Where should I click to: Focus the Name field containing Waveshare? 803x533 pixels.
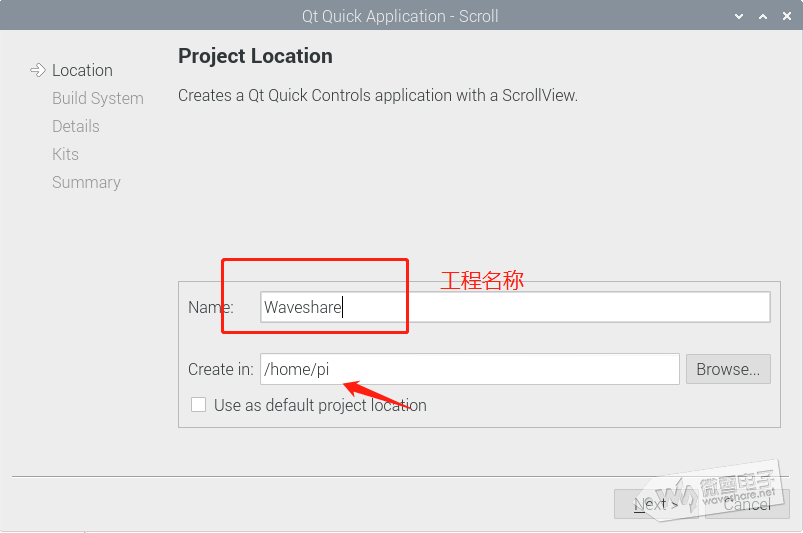click(x=515, y=308)
